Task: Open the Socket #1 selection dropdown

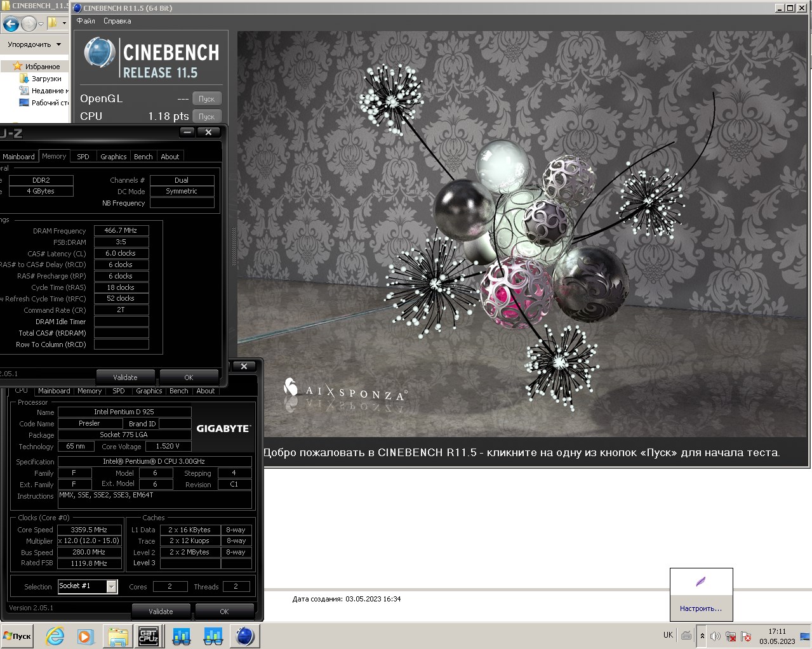Action: click(112, 587)
